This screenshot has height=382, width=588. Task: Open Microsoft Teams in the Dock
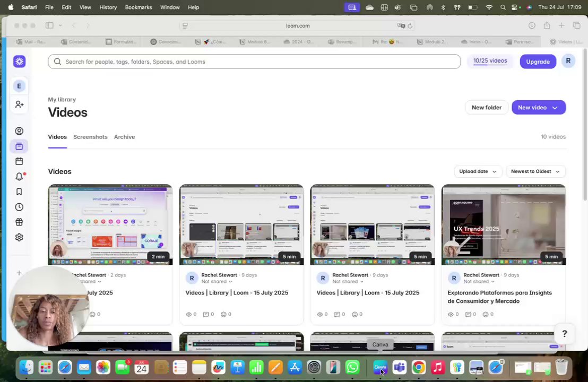point(400,367)
